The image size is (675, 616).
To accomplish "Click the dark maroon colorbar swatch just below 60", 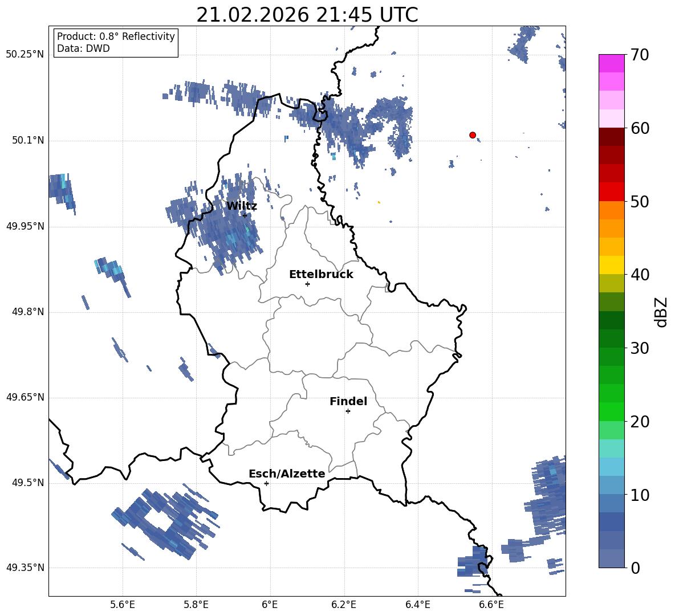I will click(x=611, y=137).
